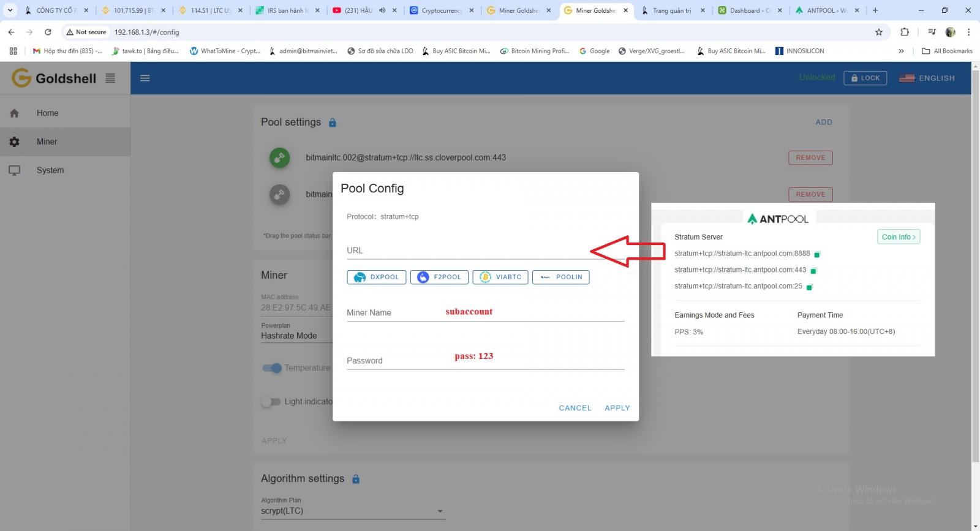
Task: Open the WhatToMine bookmark
Action: [225, 51]
